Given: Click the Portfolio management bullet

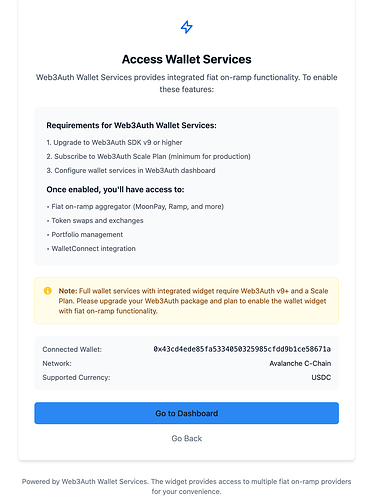Looking at the screenshot, I should pyautogui.click(x=85, y=234).
